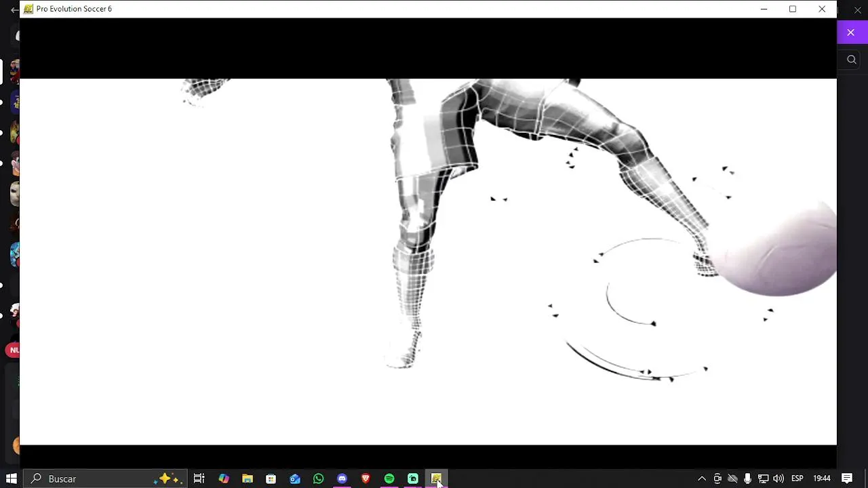Viewport: 868px width, 488px height.
Task: Open Task View from the taskbar
Action: 199,479
